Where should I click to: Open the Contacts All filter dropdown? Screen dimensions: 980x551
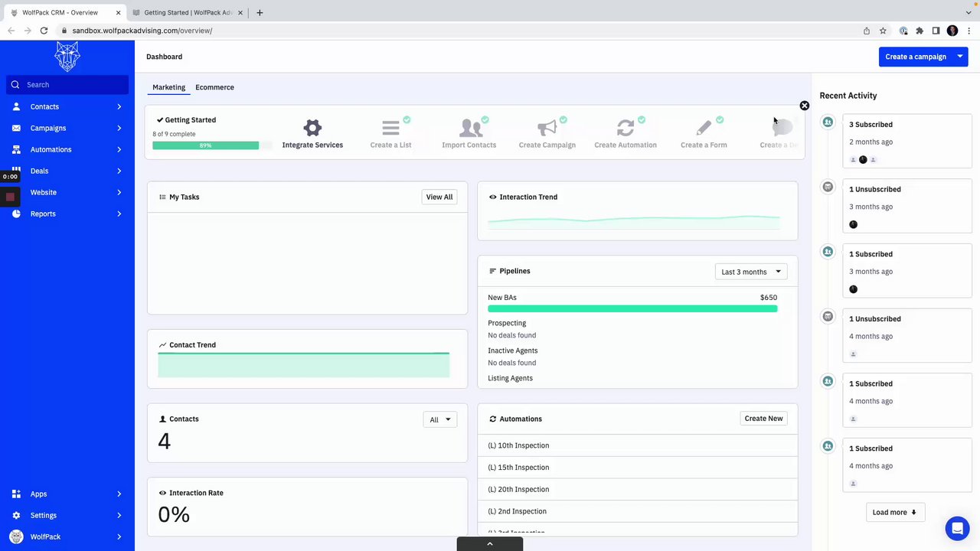[x=440, y=419]
